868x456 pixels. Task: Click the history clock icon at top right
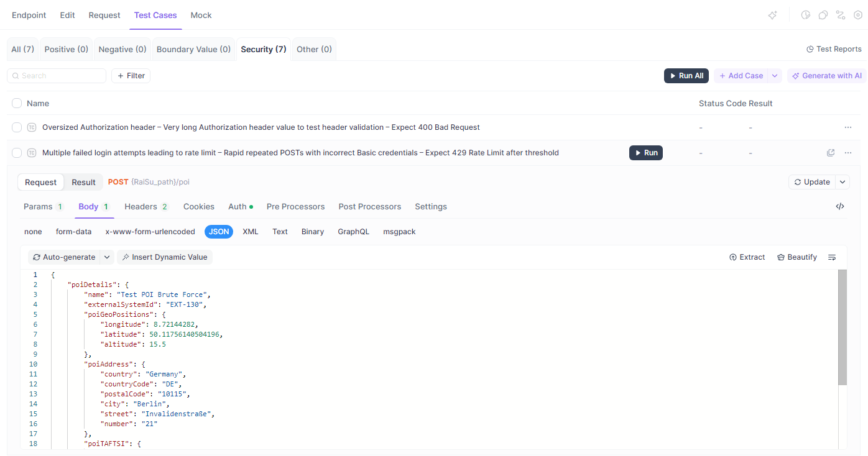(806, 16)
